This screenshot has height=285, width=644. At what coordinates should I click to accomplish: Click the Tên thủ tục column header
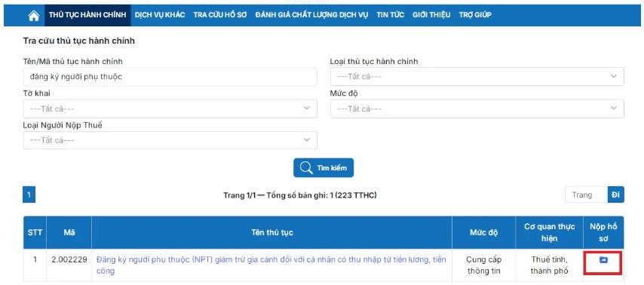(x=272, y=232)
